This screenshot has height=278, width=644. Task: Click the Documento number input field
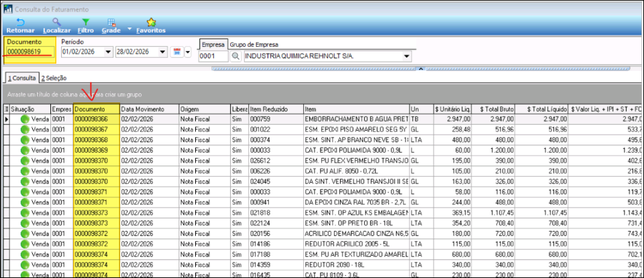click(30, 52)
